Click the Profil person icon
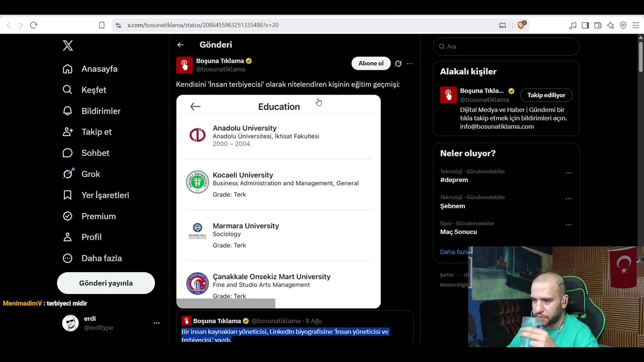This screenshot has width=644, height=362. pyautogui.click(x=67, y=237)
